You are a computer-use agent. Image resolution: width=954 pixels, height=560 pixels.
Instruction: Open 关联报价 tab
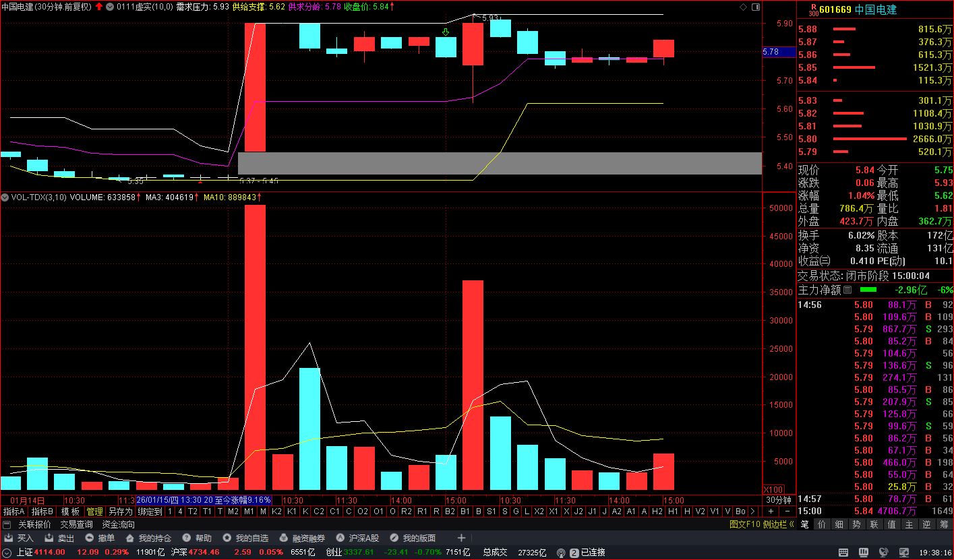pos(34,524)
